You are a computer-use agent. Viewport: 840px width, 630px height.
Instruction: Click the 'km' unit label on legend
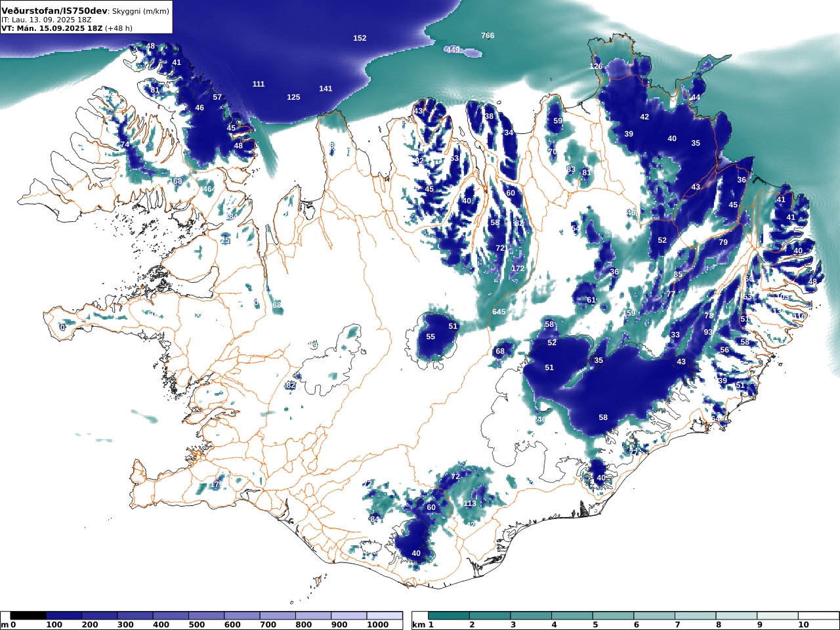point(419,625)
